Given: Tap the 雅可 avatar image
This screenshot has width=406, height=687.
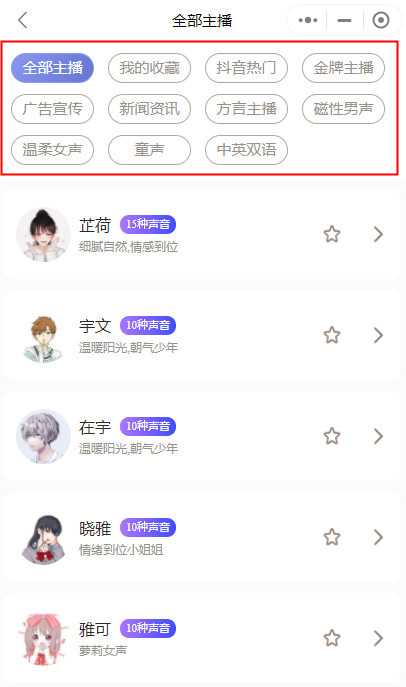Looking at the screenshot, I should pyautogui.click(x=43, y=638).
